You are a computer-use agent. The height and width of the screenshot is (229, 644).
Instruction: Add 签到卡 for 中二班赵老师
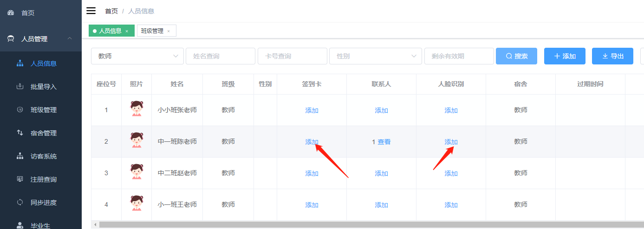pos(312,173)
